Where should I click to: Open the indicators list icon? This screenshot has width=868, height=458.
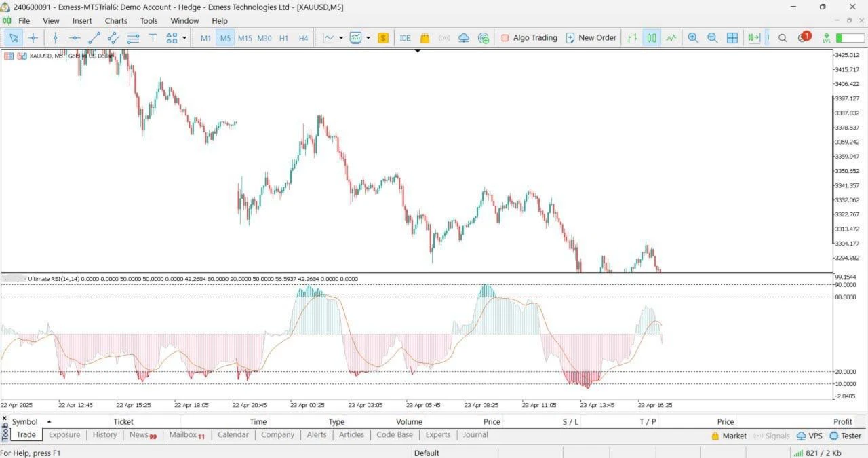click(x=356, y=38)
